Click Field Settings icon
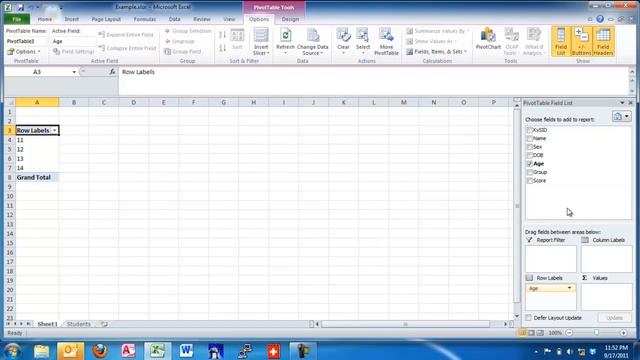 tap(57, 51)
